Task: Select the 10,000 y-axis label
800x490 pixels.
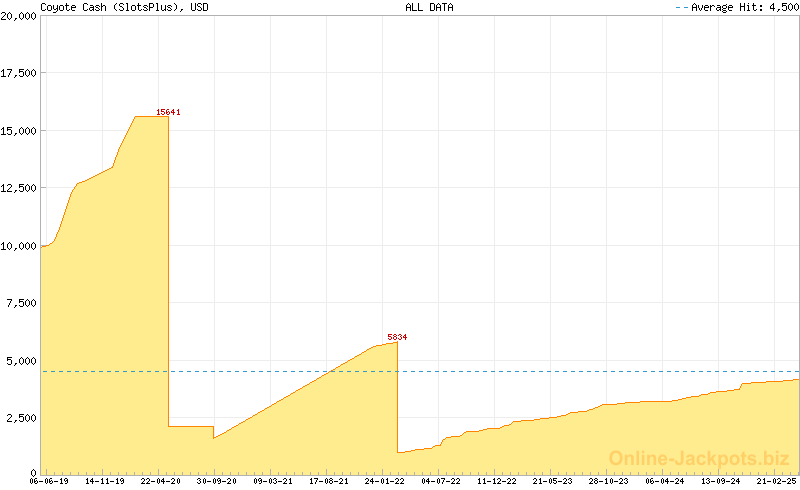Action: (x=20, y=246)
